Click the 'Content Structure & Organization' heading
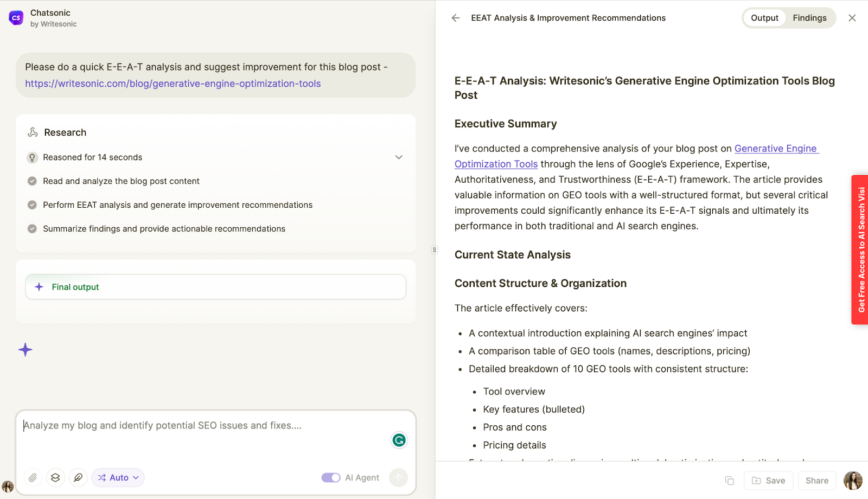868x499 pixels. [540, 283]
